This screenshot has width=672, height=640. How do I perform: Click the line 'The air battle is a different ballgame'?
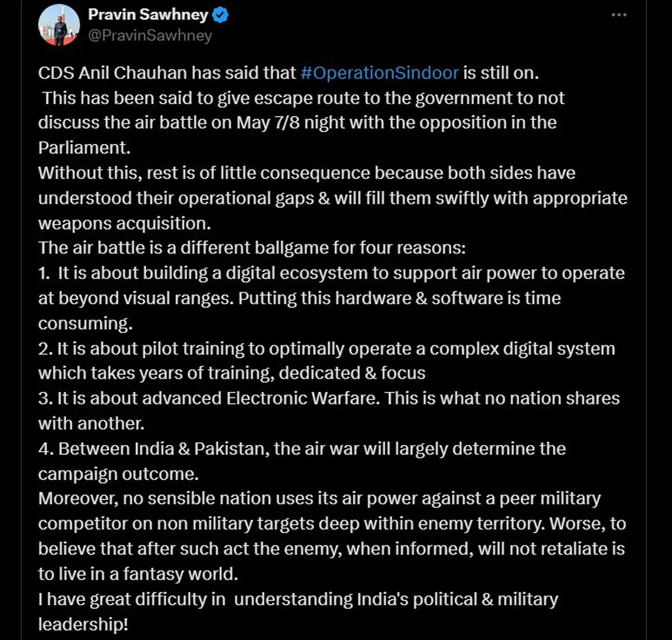pos(252,248)
